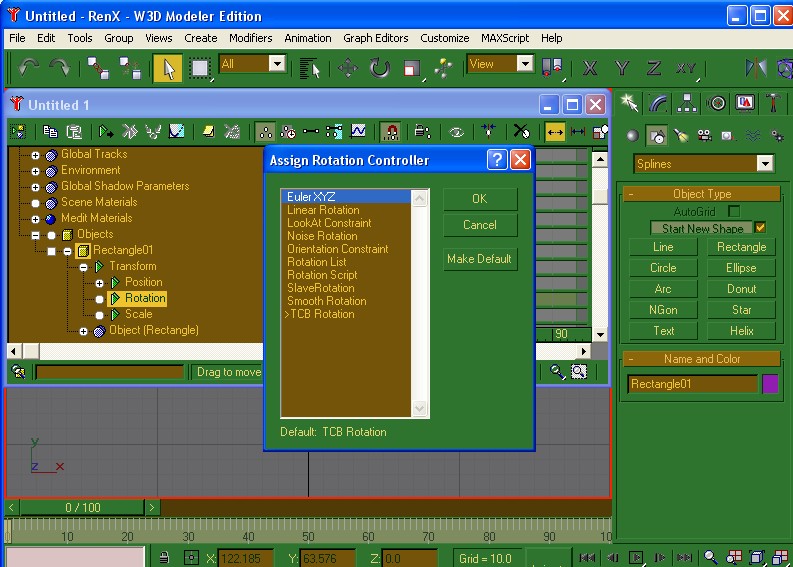Image resolution: width=793 pixels, height=567 pixels.
Task: Open the Hierarchy command panel tab
Action: 687,103
